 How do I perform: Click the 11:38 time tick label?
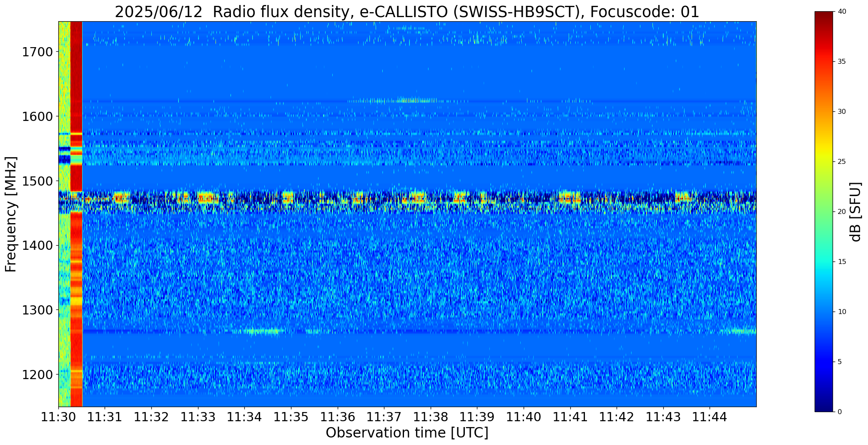pos(431,417)
